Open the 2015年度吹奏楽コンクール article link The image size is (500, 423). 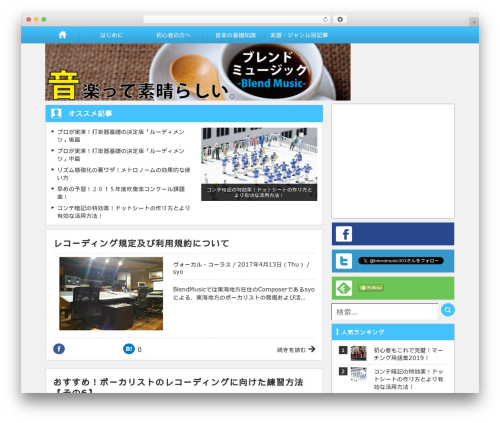pos(121,193)
